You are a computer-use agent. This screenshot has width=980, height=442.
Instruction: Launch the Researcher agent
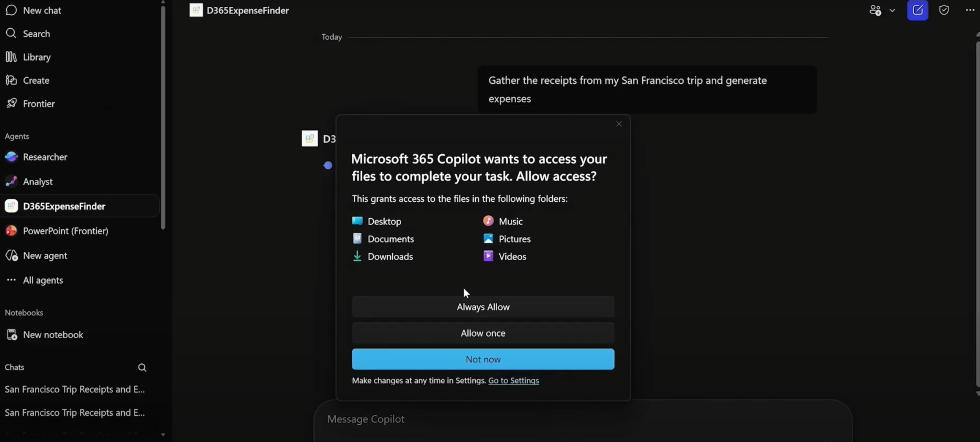coord(45,157)
